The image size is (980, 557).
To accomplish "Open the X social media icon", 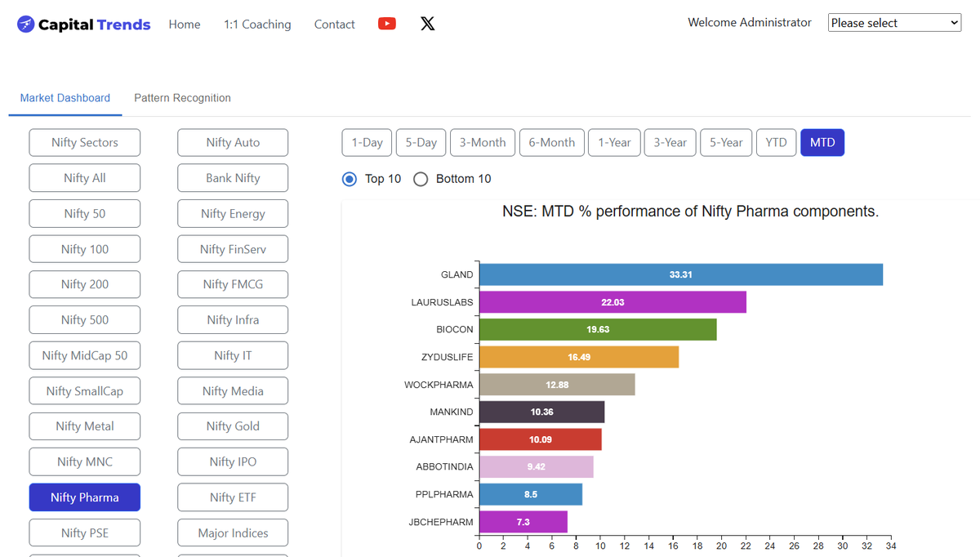I will click(x=427, y=24).
